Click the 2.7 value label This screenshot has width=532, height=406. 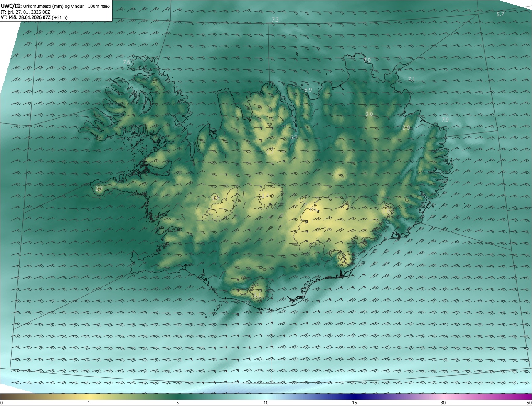pos(99,188)
